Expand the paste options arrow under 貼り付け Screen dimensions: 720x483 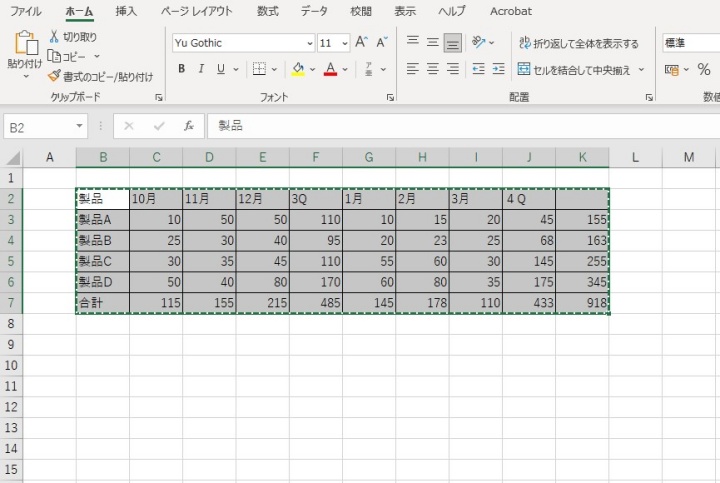pyautogui.click(x=26, y=76)
